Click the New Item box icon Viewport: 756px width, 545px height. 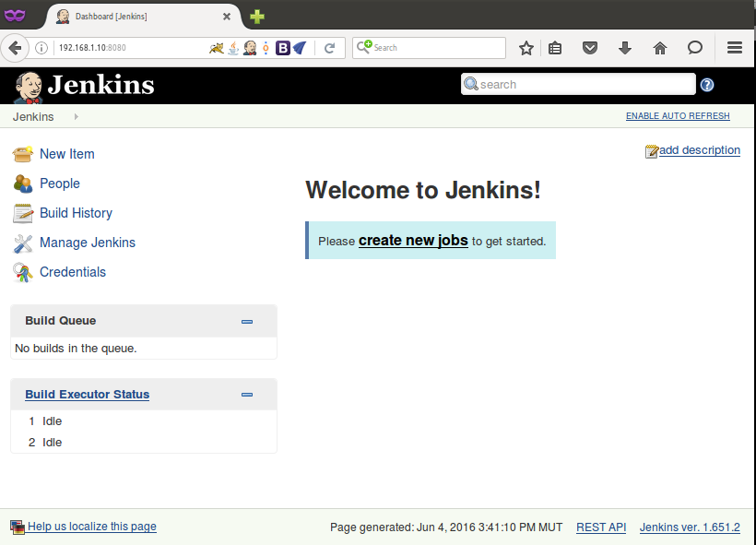(x=23, y=154)
